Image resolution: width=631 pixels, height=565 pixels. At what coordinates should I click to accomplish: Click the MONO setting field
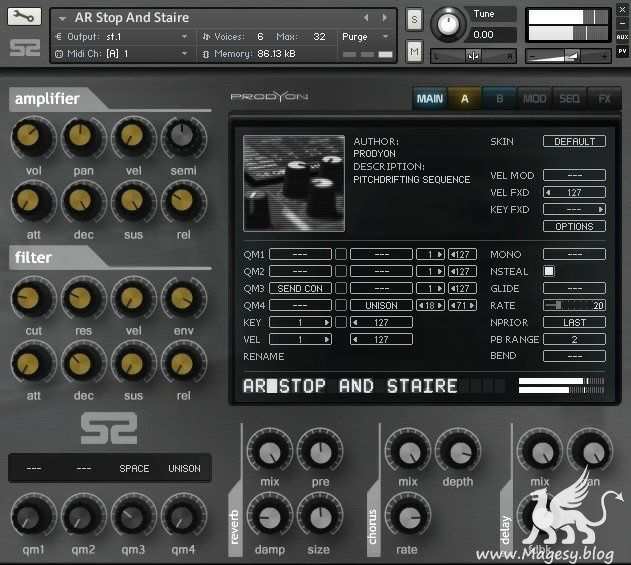click(574, 254)
